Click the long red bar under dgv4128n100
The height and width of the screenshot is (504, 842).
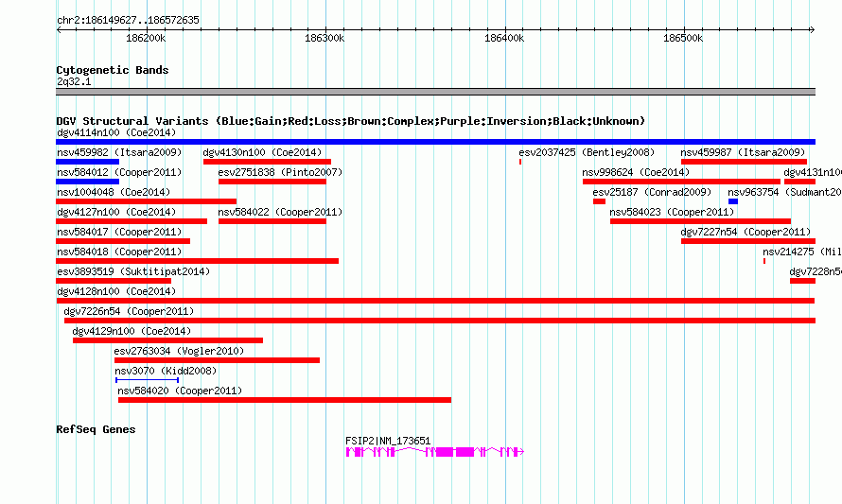coord(435,301)
